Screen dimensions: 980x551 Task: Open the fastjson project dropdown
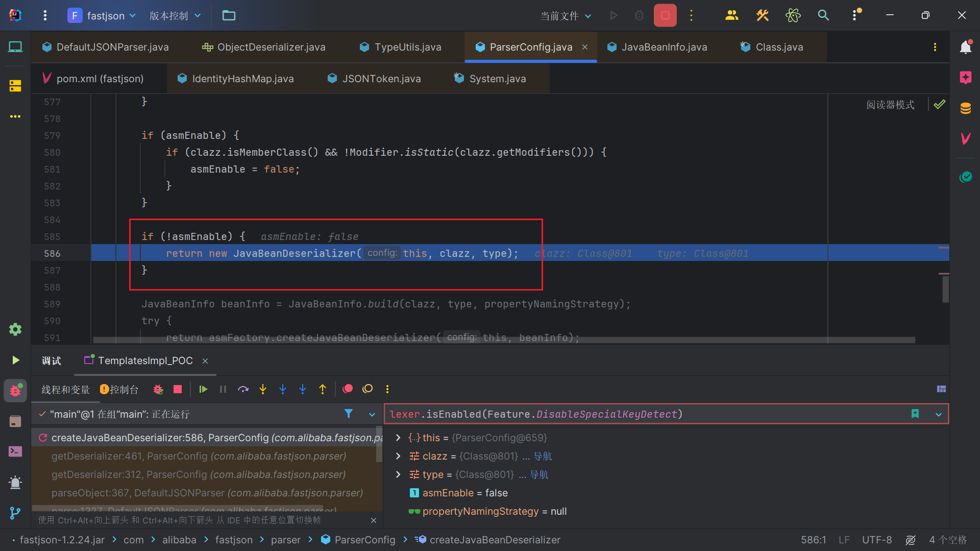pyautogui.click(x=102, y=15)
